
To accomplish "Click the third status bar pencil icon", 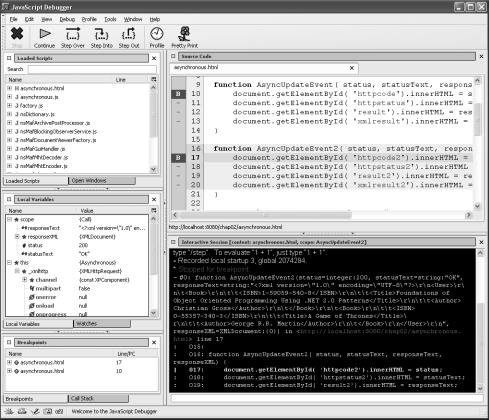I will (35, 411).
